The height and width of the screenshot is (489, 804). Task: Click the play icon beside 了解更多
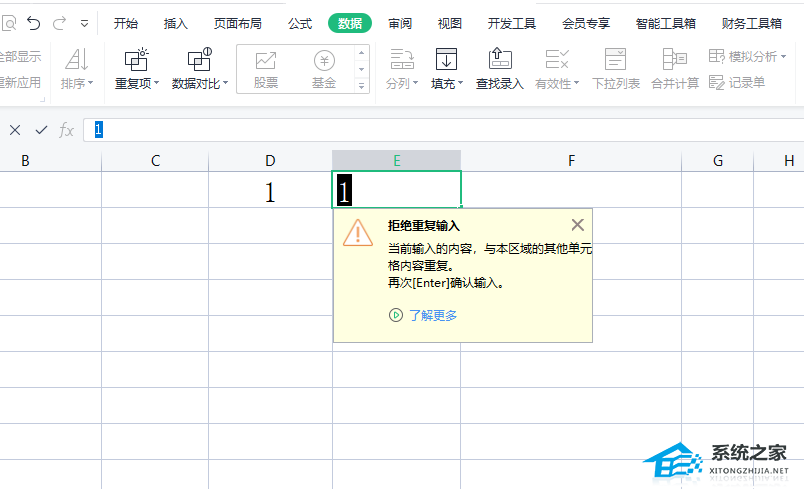396,315
